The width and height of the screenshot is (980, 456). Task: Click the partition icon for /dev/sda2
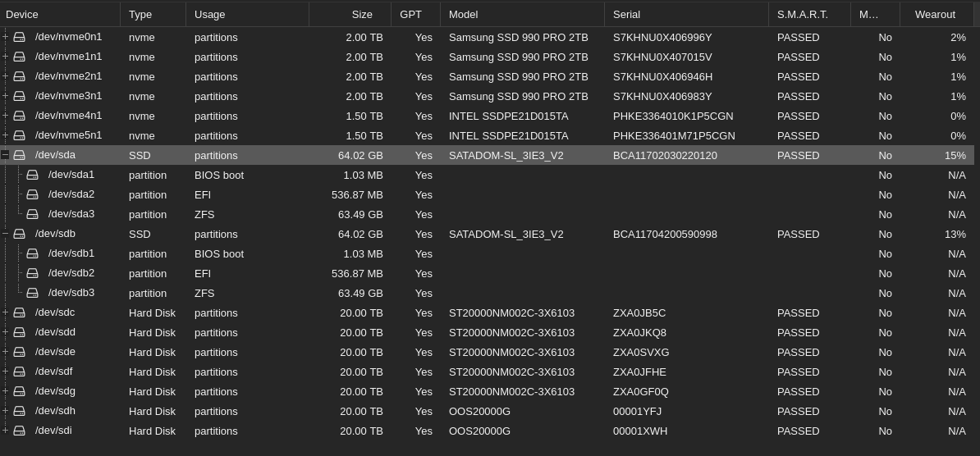pos(33,195)
